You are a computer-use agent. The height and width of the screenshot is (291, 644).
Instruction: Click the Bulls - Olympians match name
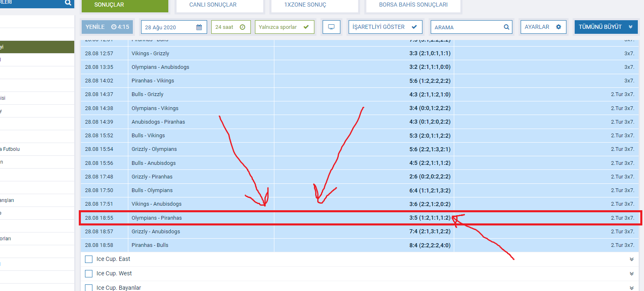tap(152, 190)
